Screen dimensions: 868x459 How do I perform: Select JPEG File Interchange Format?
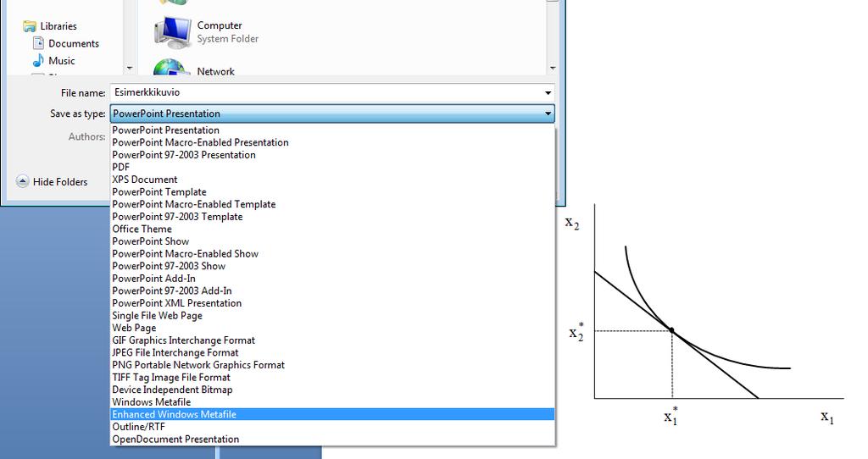(332, 352)
